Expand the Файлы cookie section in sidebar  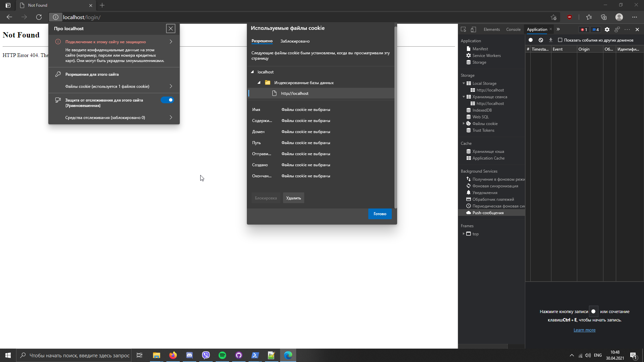click(464, 123)
